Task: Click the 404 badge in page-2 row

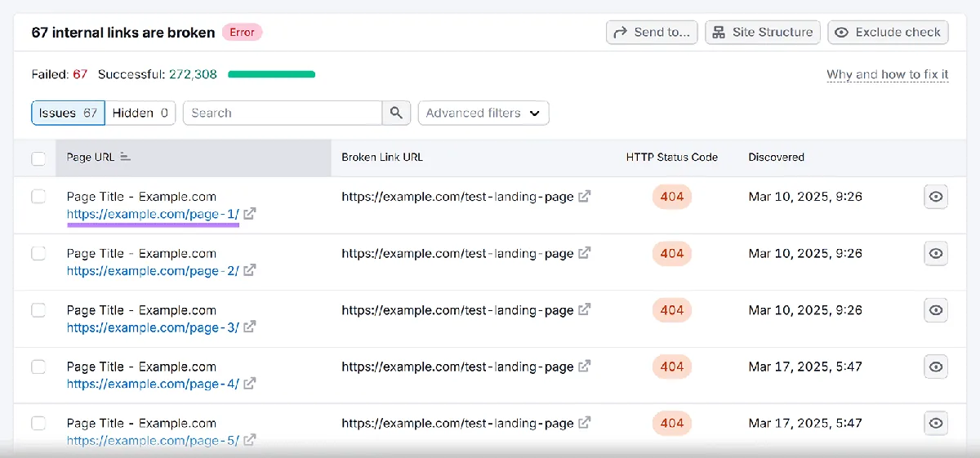Action: click(672, 253)
